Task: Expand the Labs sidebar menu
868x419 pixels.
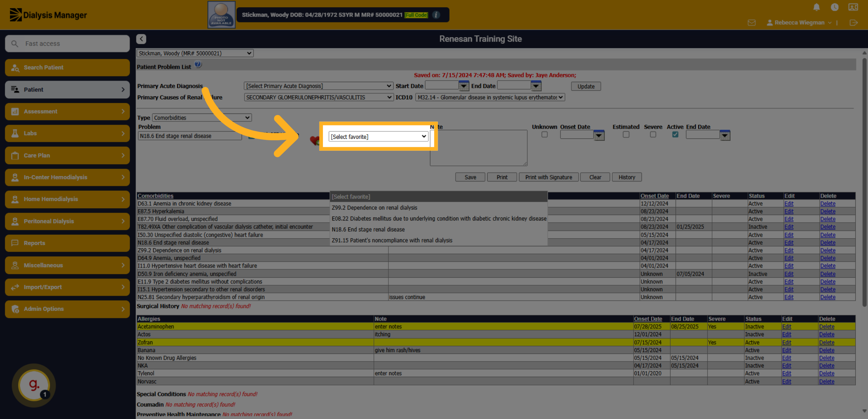Action: point(67,133)
